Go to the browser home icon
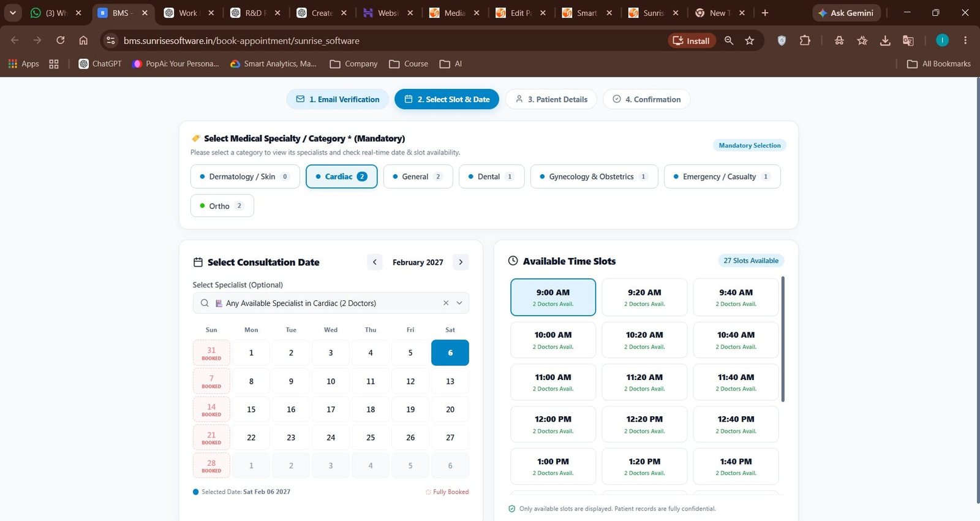The image size is (980, 521). click(83, 40)
